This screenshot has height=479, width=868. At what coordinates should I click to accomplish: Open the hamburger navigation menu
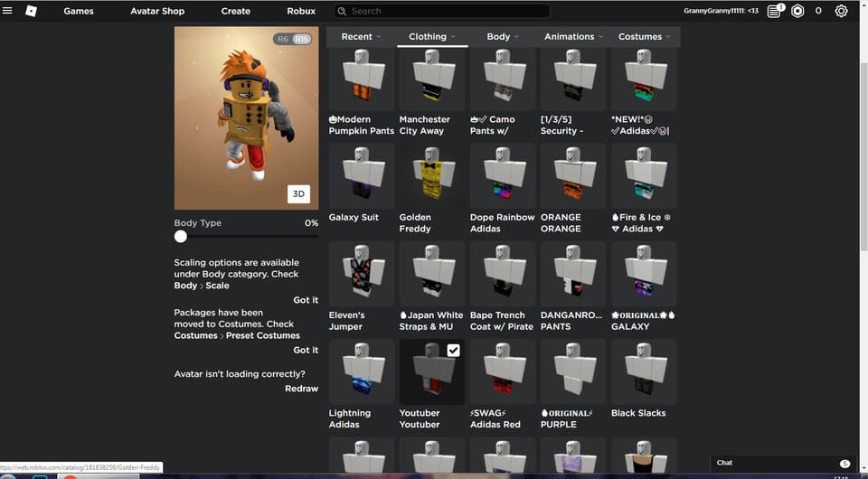tap(8, 11)
